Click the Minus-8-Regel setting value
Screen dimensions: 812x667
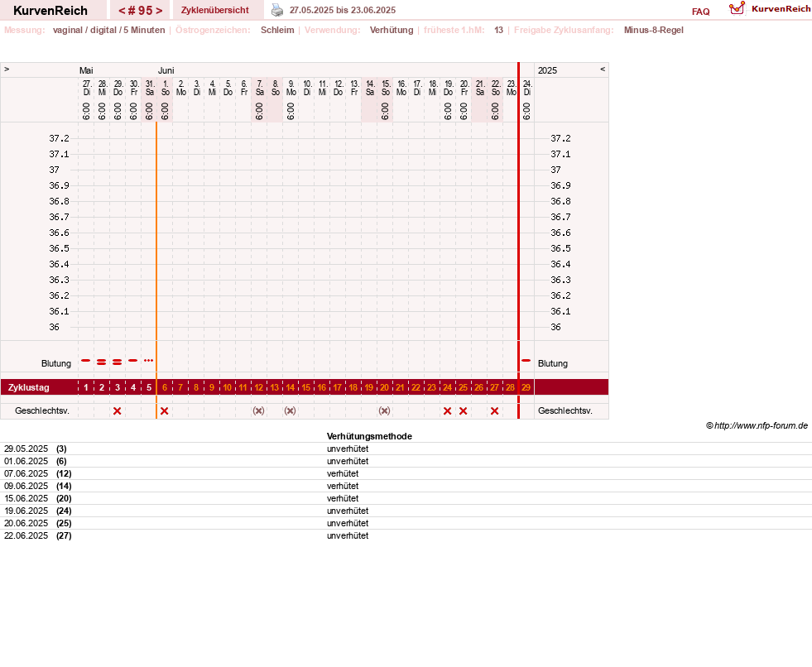click(654, 30)
